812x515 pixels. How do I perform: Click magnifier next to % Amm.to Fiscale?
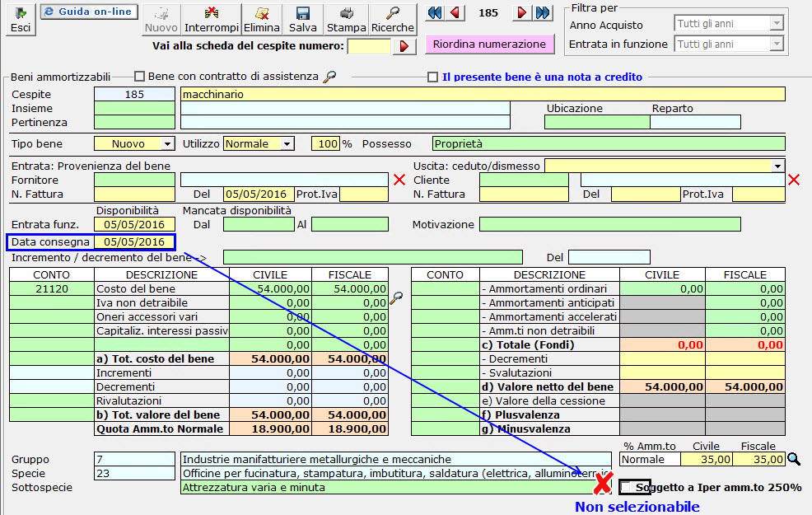794,460
